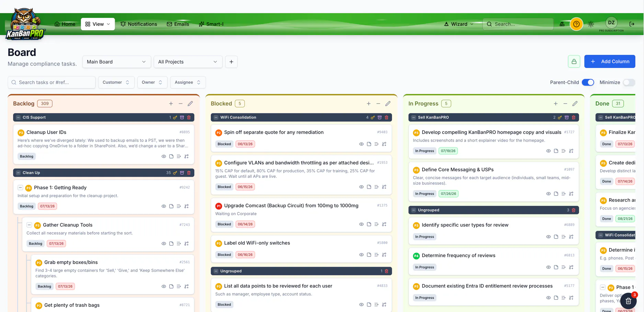644x312 pixels.
Task: Open the floating trash bin icon
Action: (x=628, y=301)
